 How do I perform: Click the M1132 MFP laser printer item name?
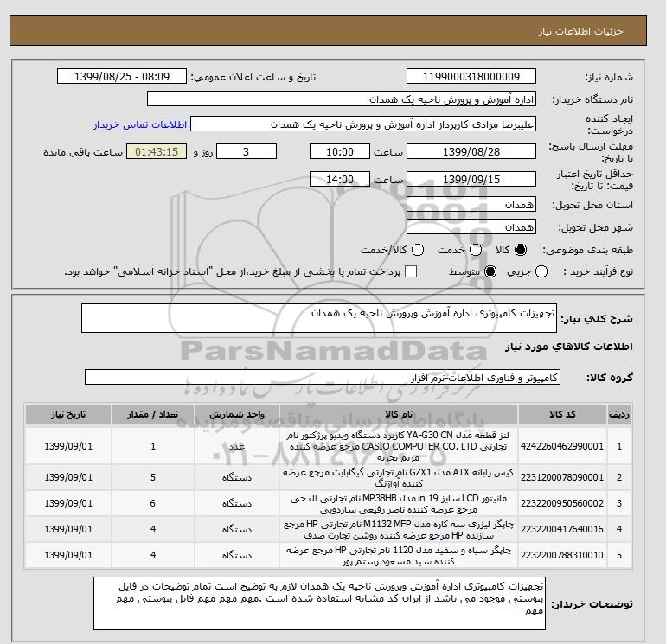(399, 529)
